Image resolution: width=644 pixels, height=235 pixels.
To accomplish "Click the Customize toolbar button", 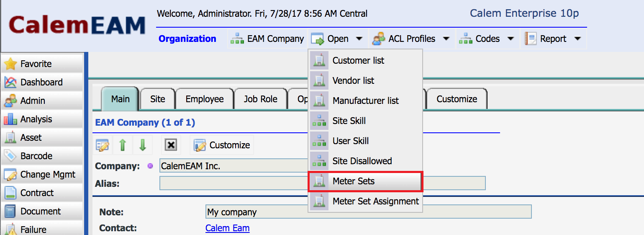I will click(x=222, y=145).
